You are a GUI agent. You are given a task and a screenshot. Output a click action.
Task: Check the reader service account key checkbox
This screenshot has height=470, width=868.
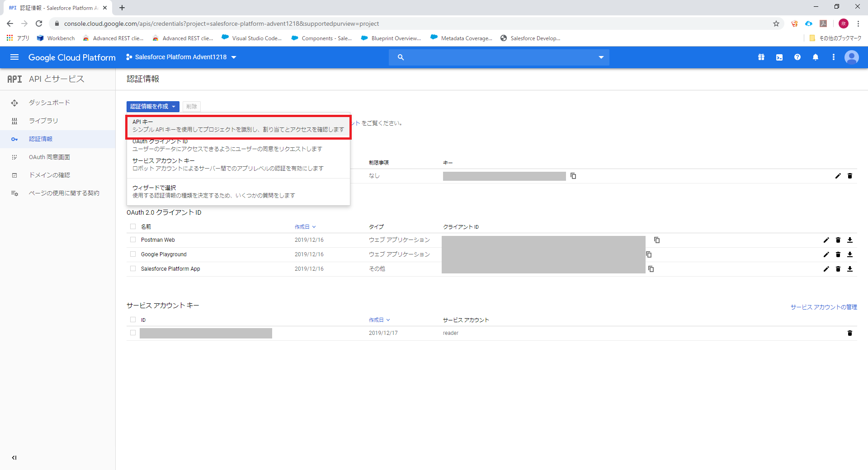click(x=133, y=333)
